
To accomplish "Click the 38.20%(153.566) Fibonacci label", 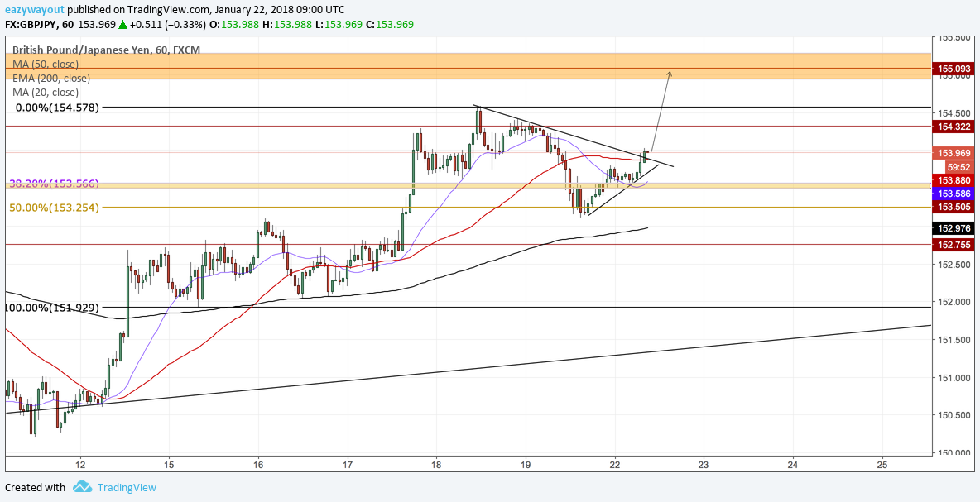I will click(x=54, y=184).
